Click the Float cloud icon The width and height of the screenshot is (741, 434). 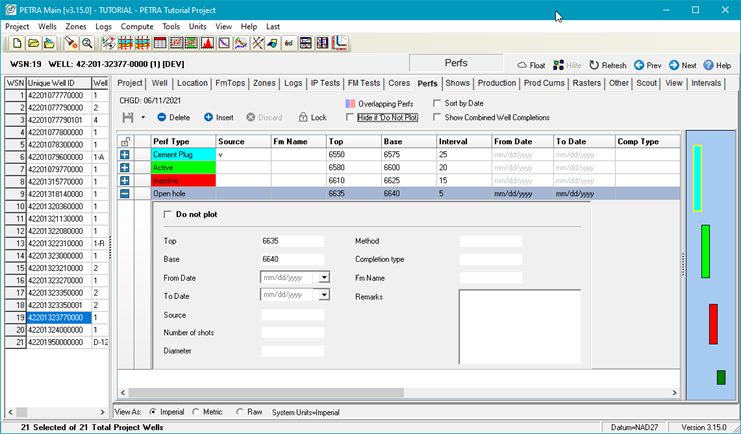522,65
